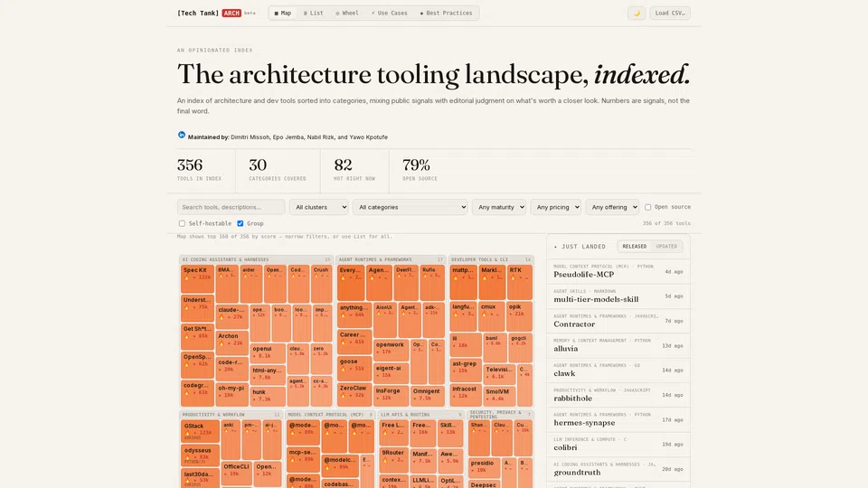The image size is (868, 488).
Task: Toggle dark mode with the moon icon
Action: [637, 13]
